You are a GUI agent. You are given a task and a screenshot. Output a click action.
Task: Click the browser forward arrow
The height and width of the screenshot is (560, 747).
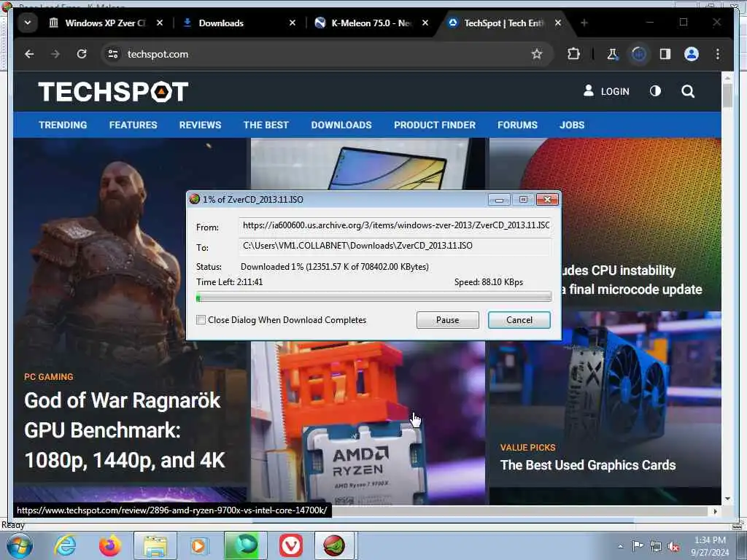click(55, 54)
